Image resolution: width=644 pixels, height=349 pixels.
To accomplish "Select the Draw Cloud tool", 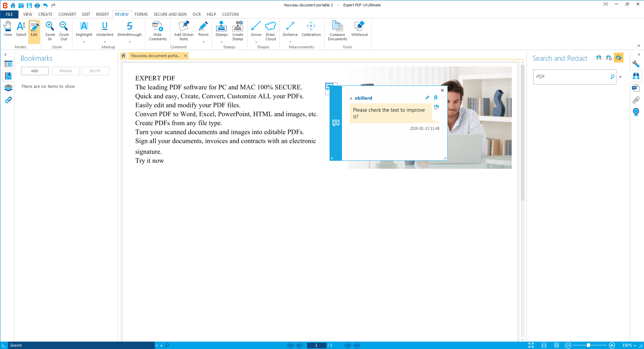I will (x=270, y=31).
